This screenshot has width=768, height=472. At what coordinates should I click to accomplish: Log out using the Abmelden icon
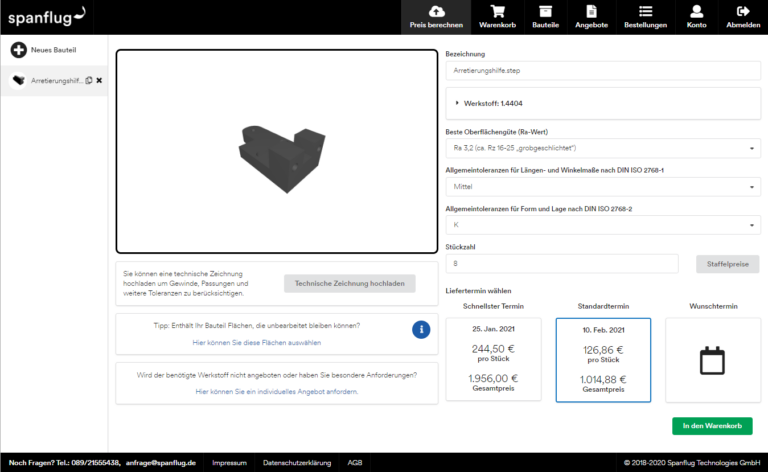click(742, 17)
